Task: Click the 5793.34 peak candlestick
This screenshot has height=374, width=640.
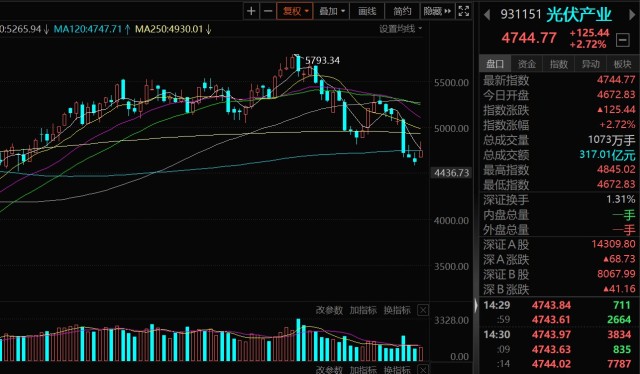Action: pos(298,63)
